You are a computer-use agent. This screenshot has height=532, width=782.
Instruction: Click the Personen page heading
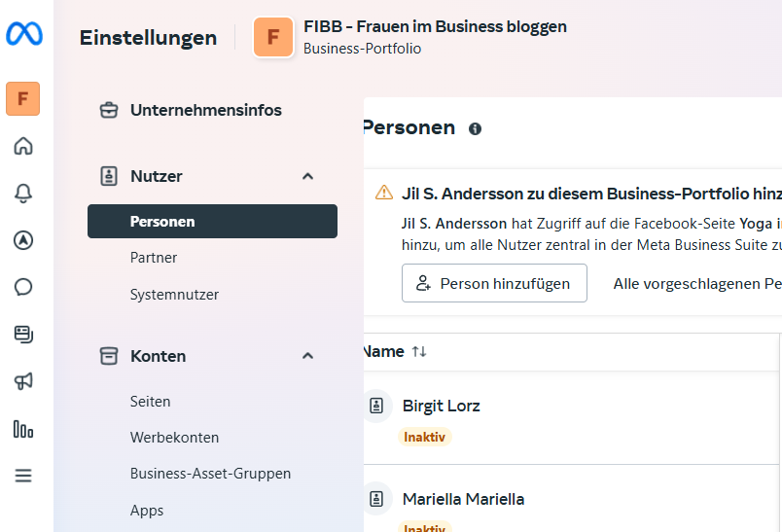coord(409,127)
